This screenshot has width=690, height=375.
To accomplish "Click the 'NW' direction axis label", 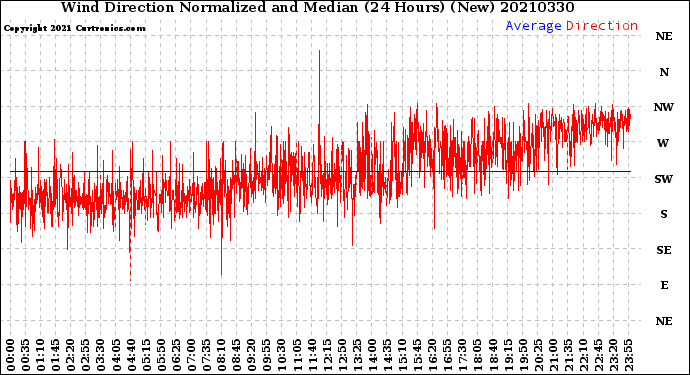I will [x=664, y=107].
